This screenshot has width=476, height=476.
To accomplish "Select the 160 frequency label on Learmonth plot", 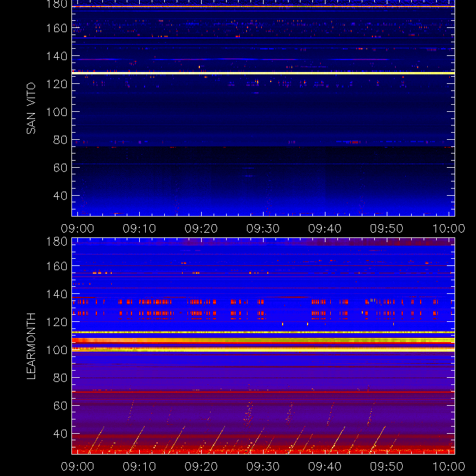I will 57,266.
